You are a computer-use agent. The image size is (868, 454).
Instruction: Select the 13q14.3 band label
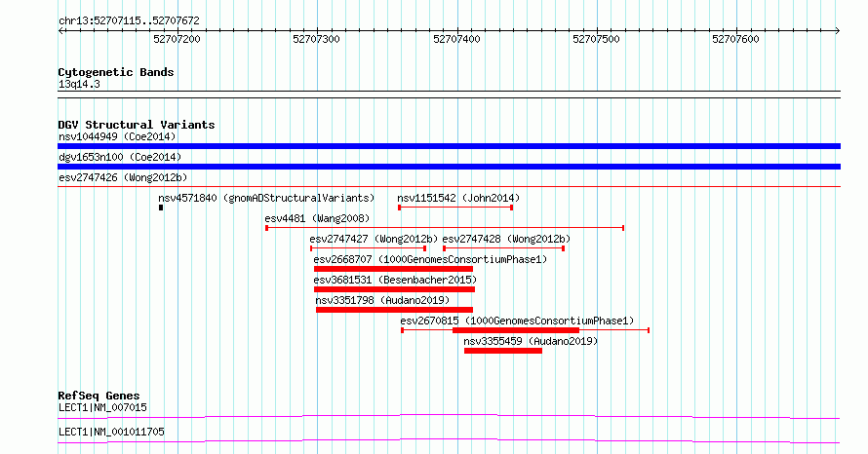tap(79, 84)
